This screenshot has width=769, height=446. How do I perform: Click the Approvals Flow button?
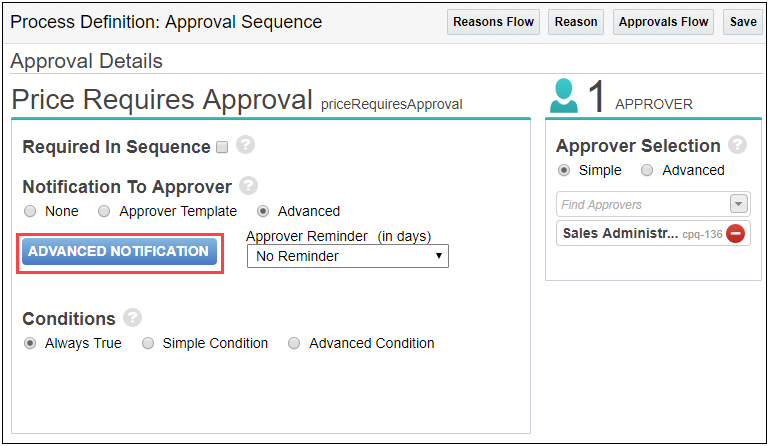pyautogui.click(x=663, y=22)
